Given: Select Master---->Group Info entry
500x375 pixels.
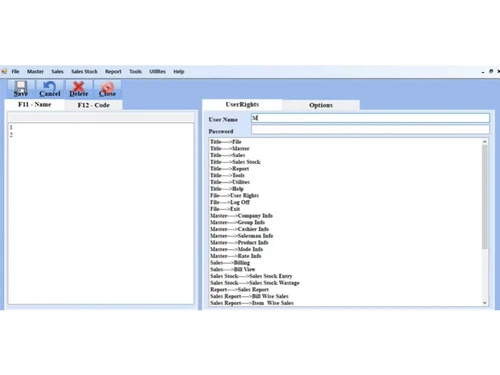Looking at the screenshot, I should tap(237, 222).
